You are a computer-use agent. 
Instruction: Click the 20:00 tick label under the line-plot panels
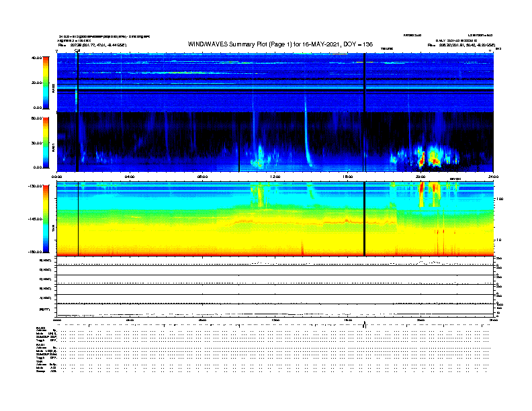(420, 320)
